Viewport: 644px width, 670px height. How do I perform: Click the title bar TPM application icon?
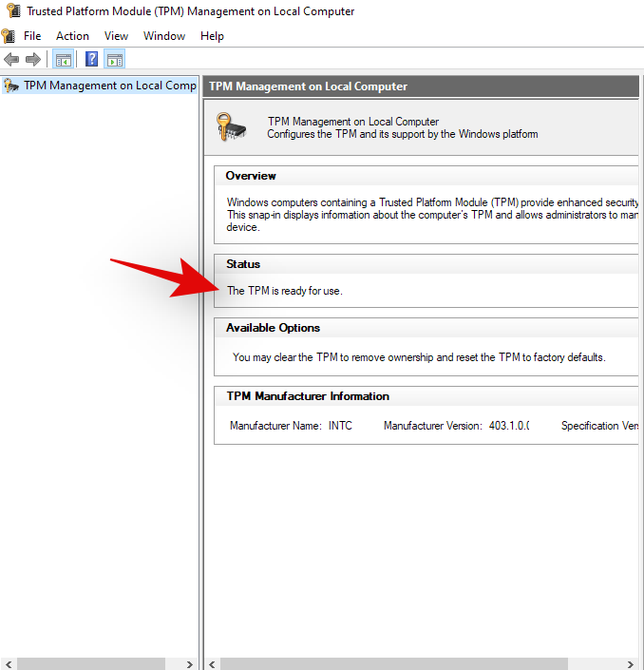coord(13,10)
